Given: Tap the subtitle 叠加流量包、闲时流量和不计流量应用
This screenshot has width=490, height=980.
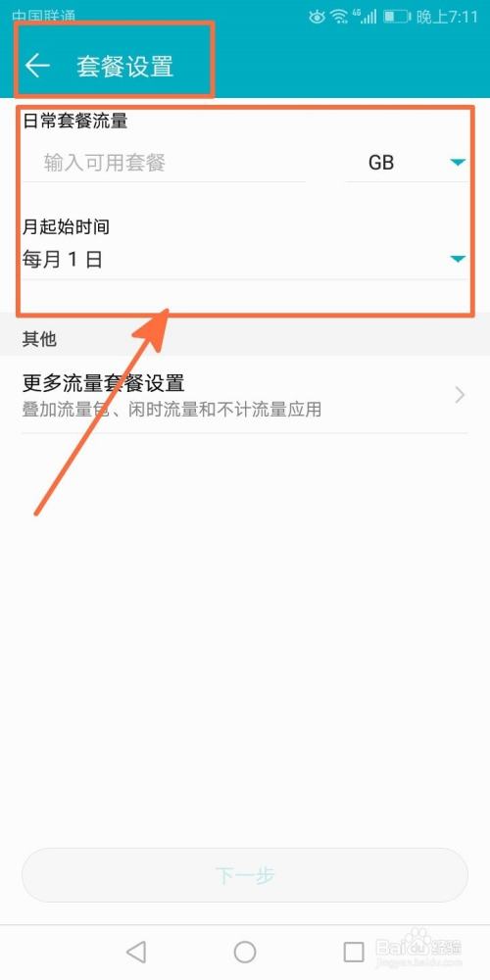Looking at the screenshot, I should click(171, 410).
